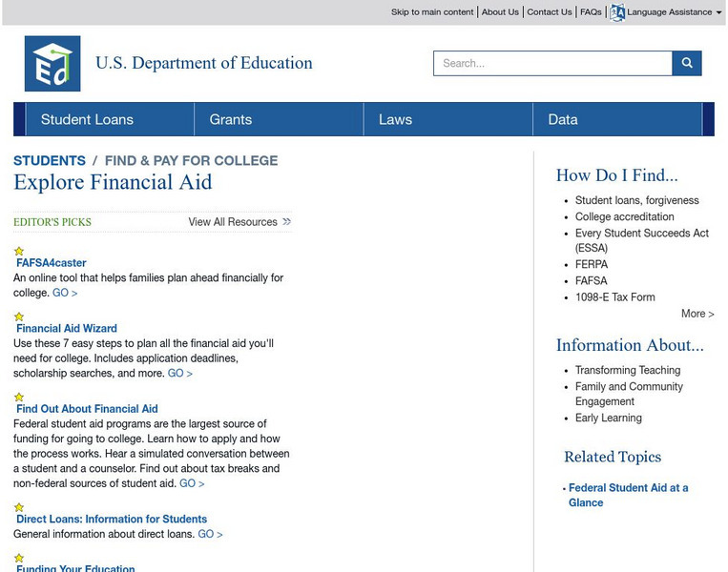Screen dimensions: 728x572
Task: Click the FAQs link in top bar
Action: tap(591, 12)
